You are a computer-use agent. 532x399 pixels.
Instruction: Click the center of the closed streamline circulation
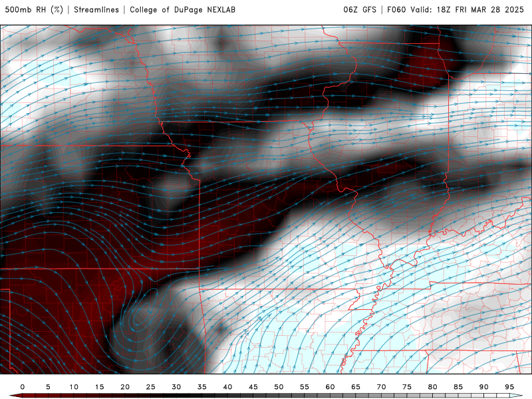coord(142,314)
